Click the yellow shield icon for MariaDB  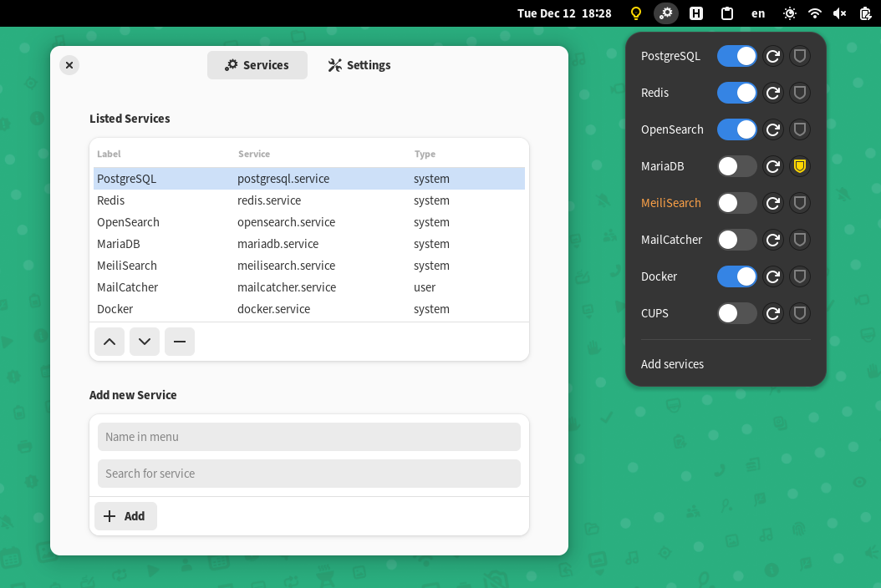(800, 166)
